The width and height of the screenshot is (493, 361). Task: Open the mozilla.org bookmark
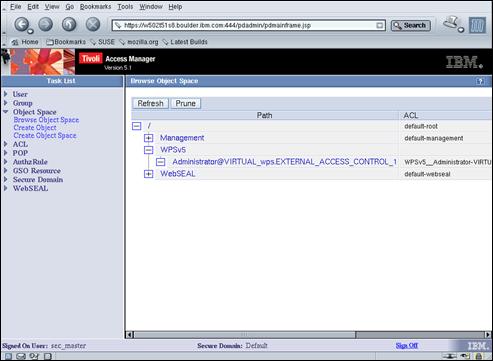point(139,42)
